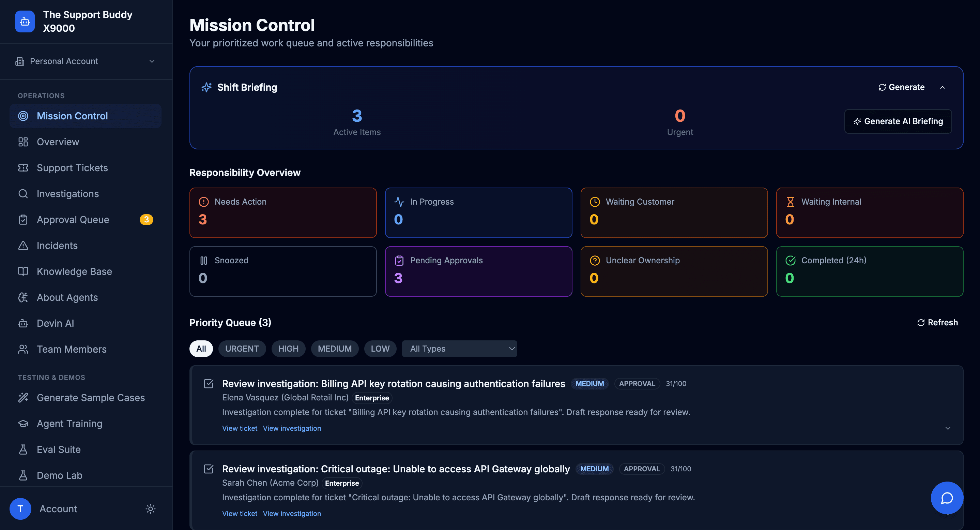Click the Urgent count 0
The width and height of the screenshot is (980, 530).
[680, 116]
